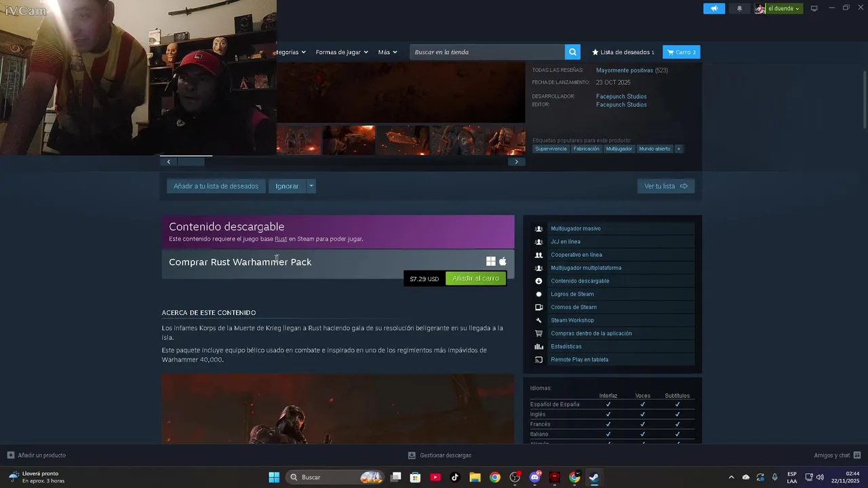Open the Windows Start menu

point(274,477)
